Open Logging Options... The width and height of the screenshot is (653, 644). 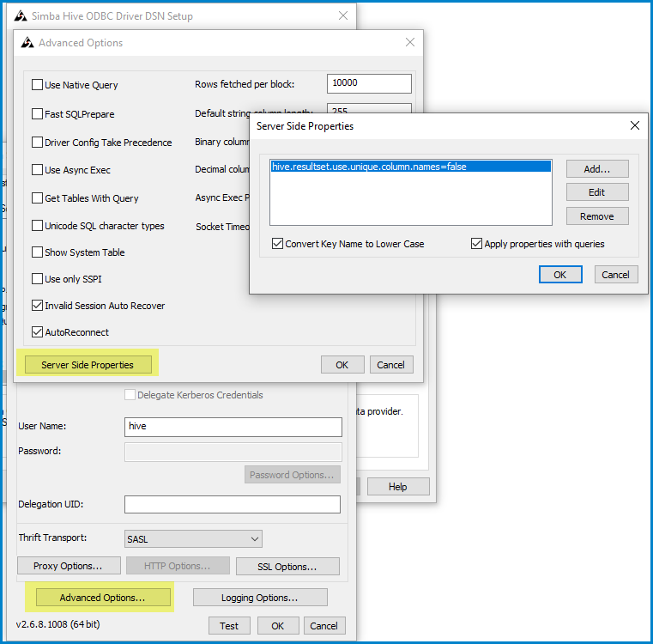(260, 598)
